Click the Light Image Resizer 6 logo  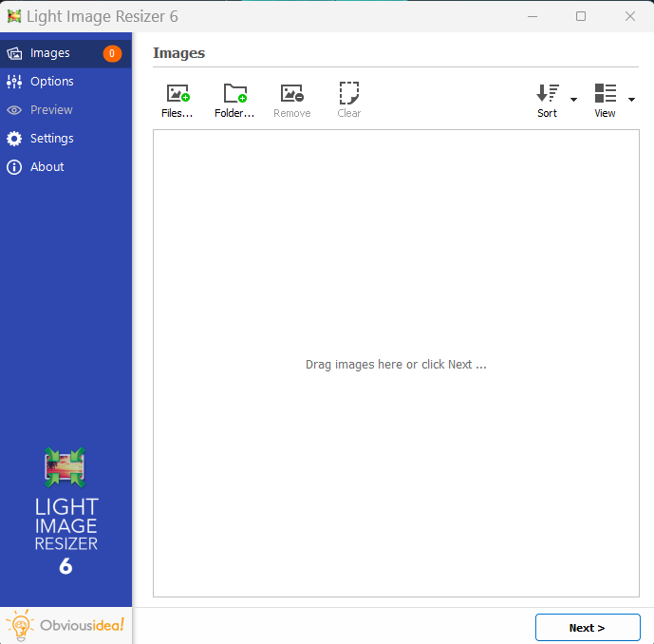pos(65,511)
